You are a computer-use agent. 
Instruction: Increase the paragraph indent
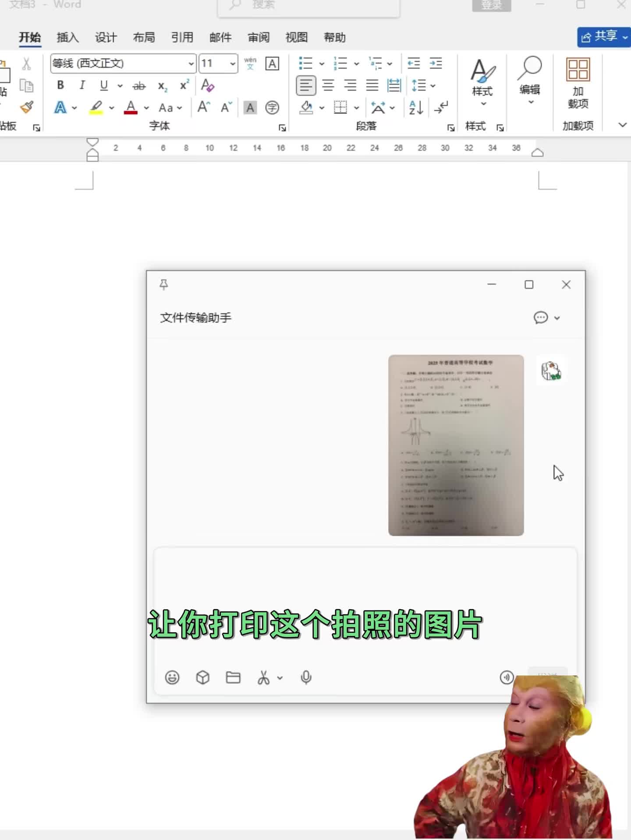point(436,64)
